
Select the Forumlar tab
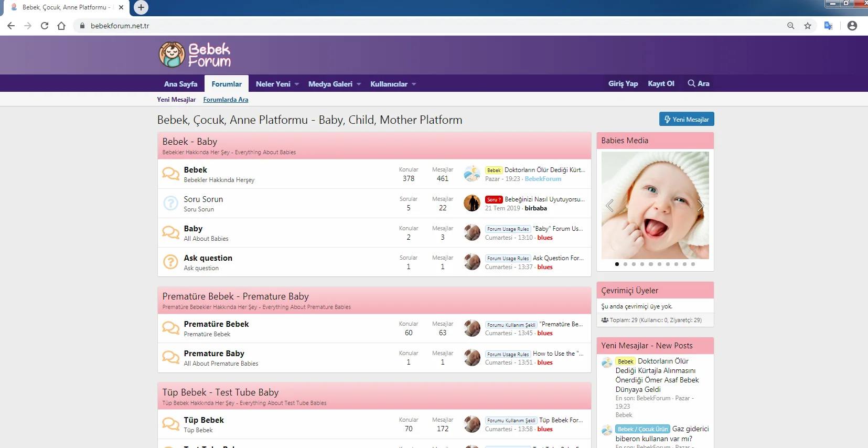coord(227,84)
